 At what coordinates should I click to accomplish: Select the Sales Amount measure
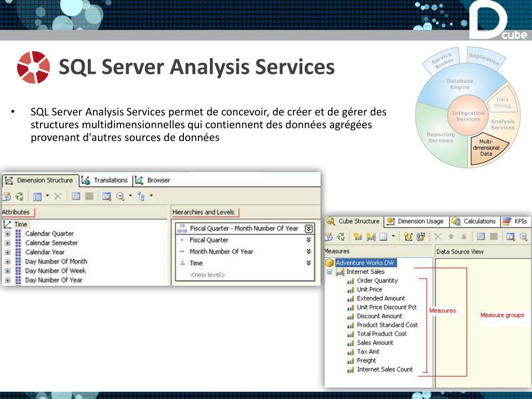(x=375, y=343)
